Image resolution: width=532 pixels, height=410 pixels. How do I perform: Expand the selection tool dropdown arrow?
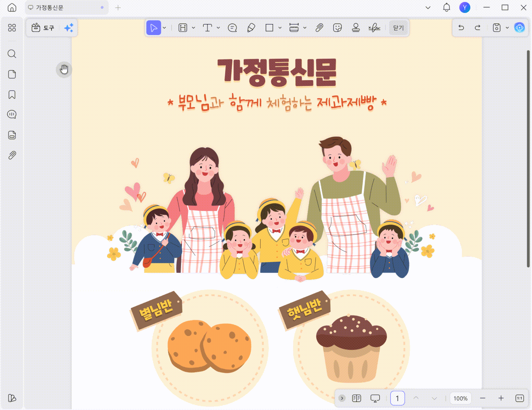tap(164, 28)
